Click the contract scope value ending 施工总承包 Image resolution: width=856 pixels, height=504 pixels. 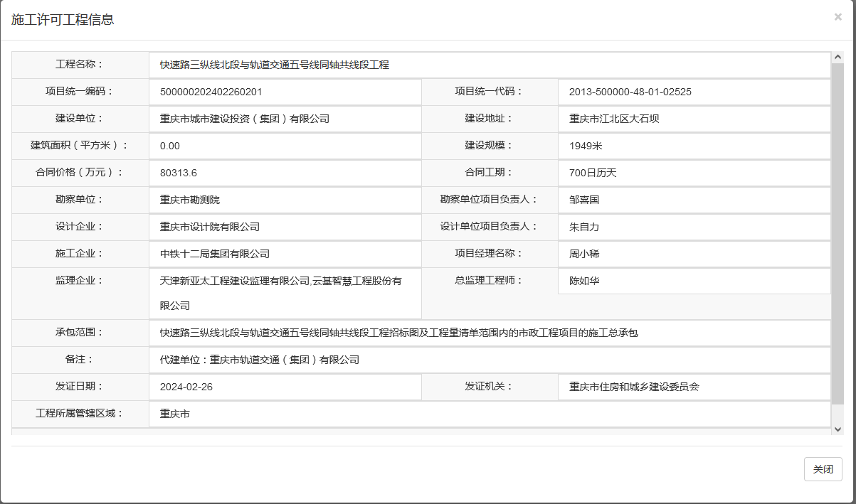pyautogui.click(x=399, y=333)
